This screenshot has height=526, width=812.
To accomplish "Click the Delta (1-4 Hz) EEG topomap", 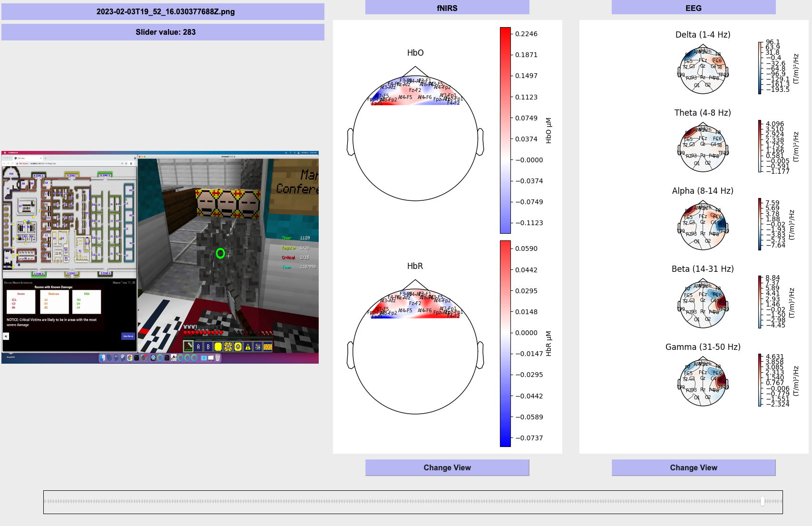I will (x=703, y=69).
